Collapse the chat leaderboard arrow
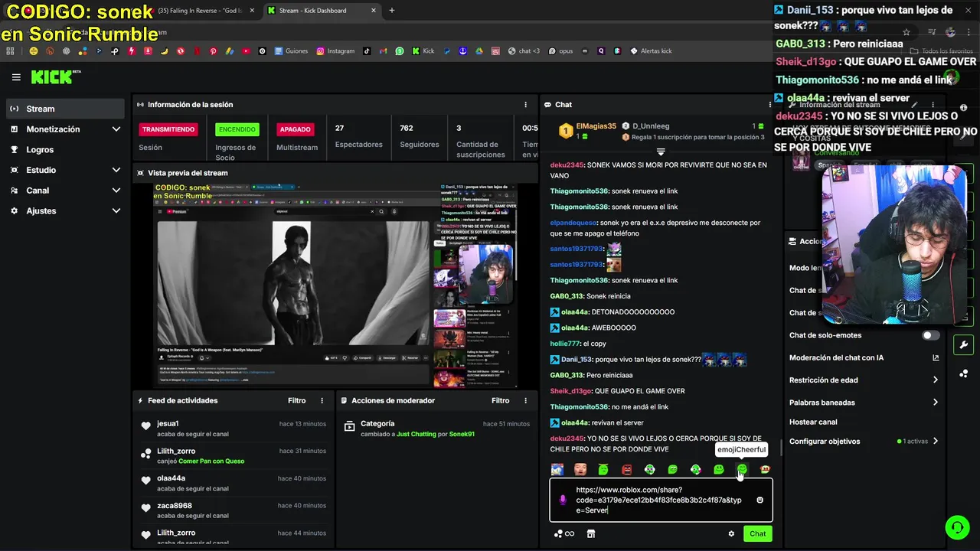The image size is (980, 551). (x=661, y=152)
